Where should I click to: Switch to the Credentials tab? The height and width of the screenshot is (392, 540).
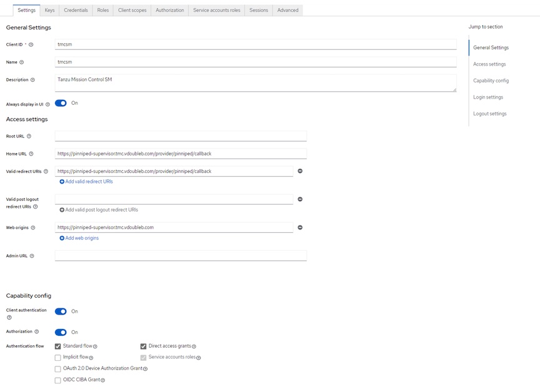pyautogui.click(x=76, y=10)
